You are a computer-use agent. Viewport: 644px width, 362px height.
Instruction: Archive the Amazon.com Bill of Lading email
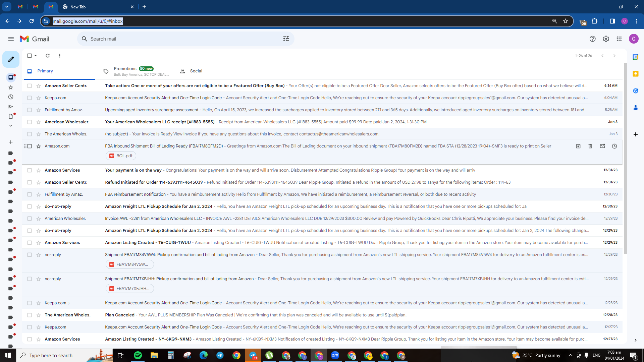coord(578,146)
